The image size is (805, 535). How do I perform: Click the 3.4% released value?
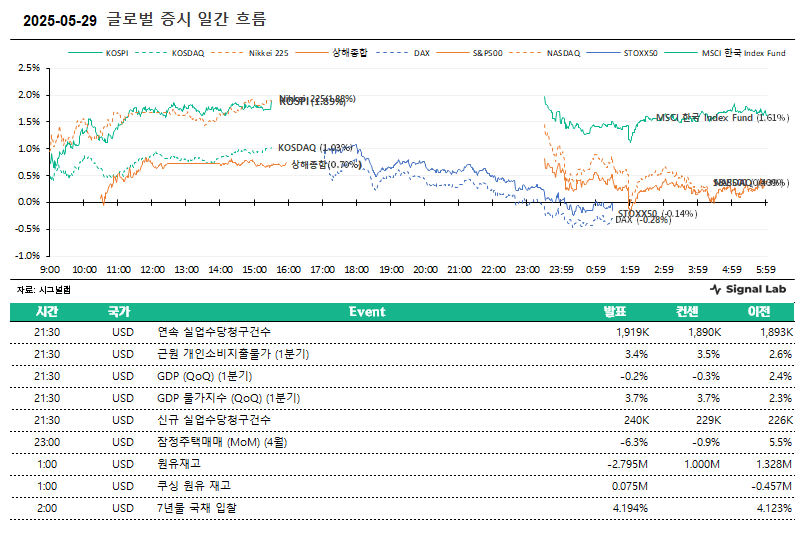[x=636, y=354]
